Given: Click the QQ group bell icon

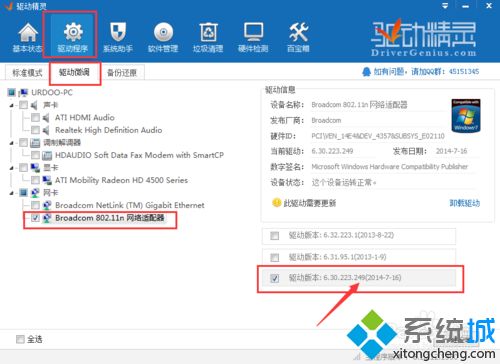Looking at the screenshot, I should pos(366,72).
